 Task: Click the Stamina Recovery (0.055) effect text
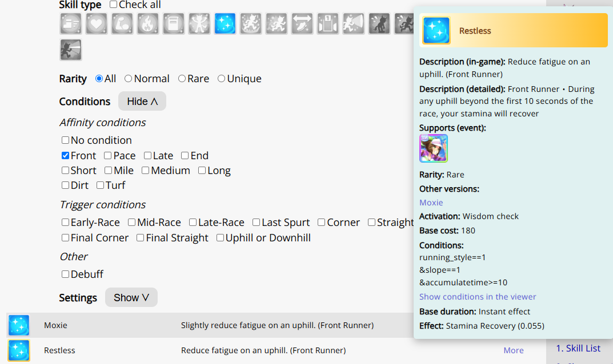pyautogui.click(x=495, y=326)
